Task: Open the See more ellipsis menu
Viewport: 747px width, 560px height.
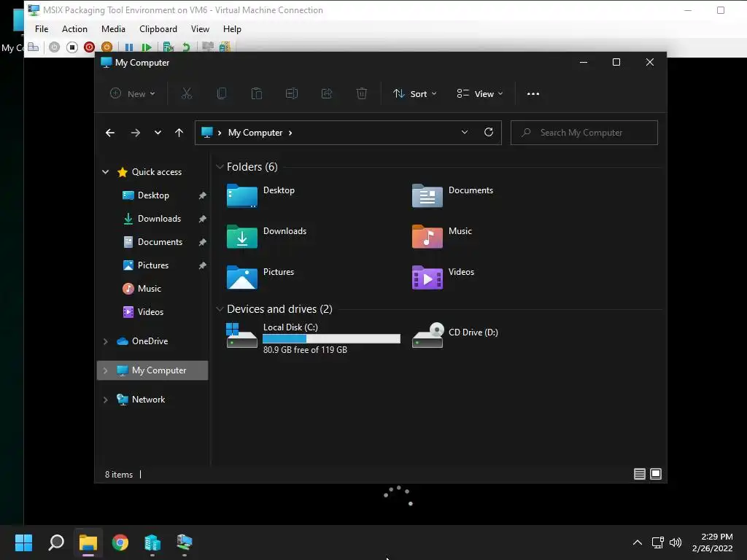Action: point(533,94)
